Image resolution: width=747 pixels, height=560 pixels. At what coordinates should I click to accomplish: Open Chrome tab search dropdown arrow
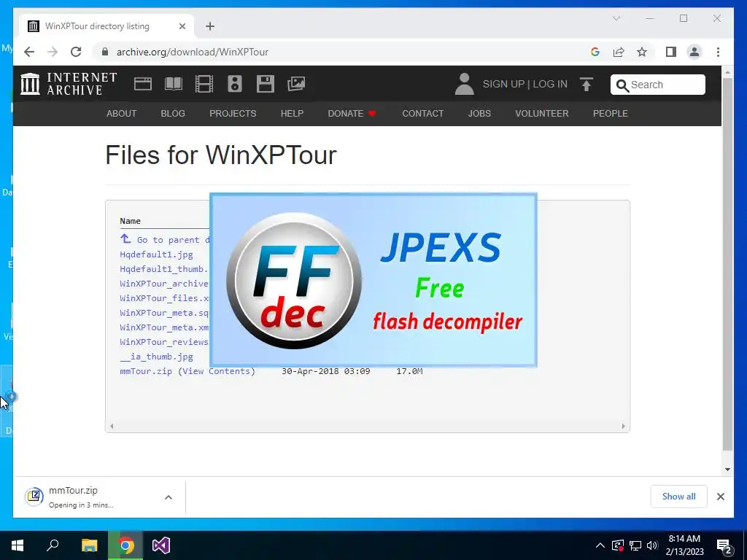616,18
